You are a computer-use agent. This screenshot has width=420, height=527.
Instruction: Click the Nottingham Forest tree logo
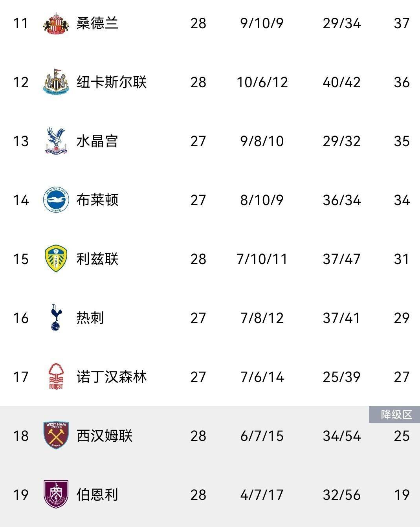56,376
